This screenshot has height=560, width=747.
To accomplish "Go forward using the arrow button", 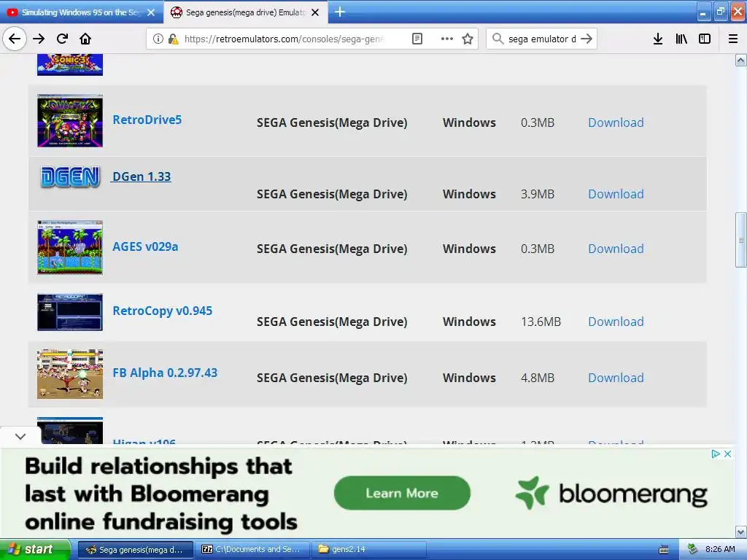I will click(39, 39).
